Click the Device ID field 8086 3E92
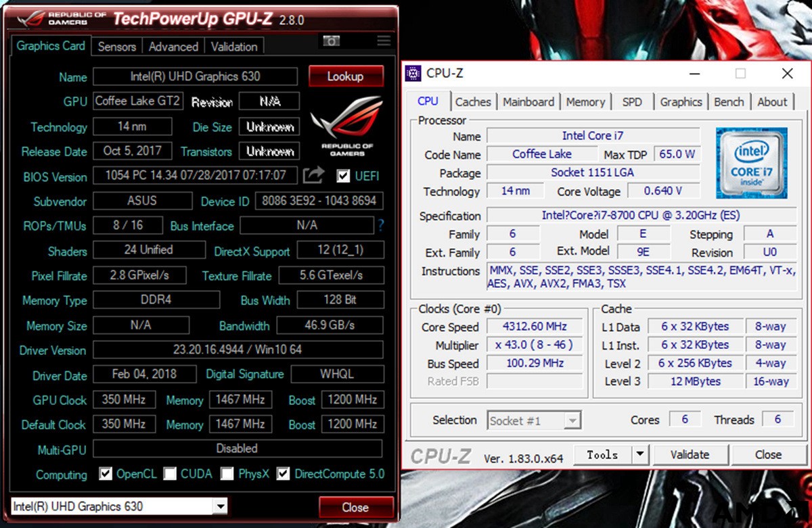Image resolution: width=812 pixels, height=528 pixels. (319, 201)
